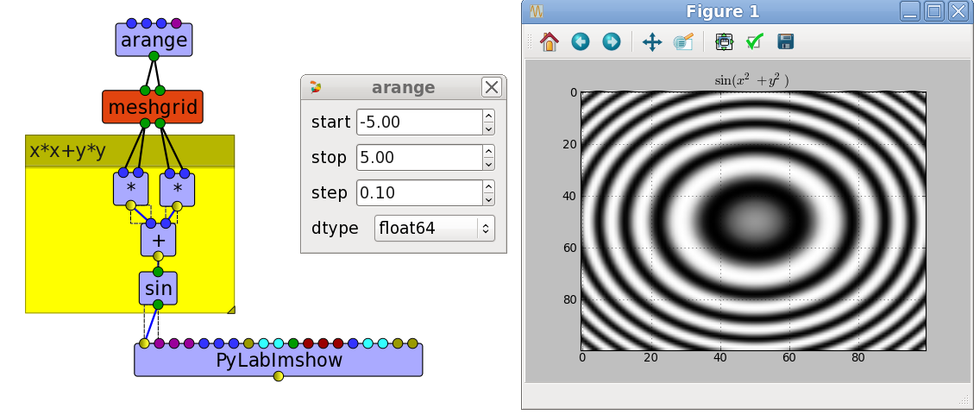Go back to previous view
This screenshot has height=415, width=980.
pyautogui.click(x=580, y=42)
